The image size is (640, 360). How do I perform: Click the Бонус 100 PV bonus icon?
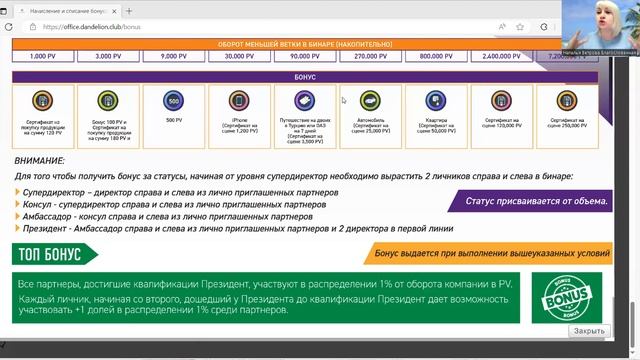coord(108,100)
